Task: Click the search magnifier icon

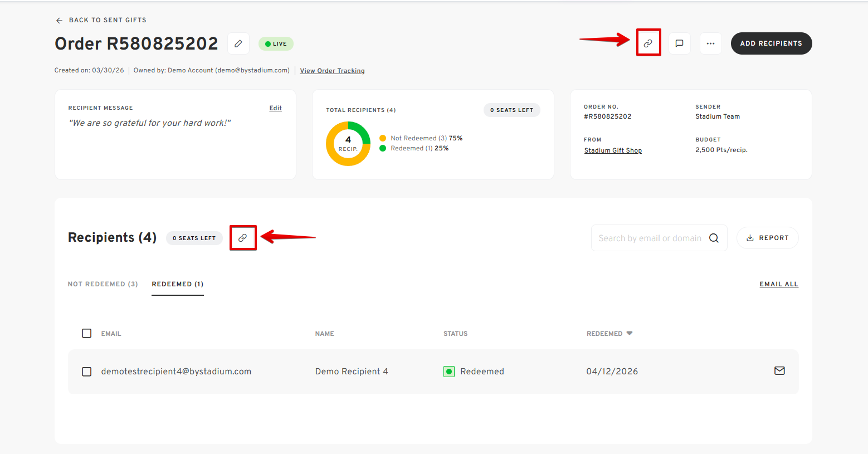Action: click(x=714, y=238)
